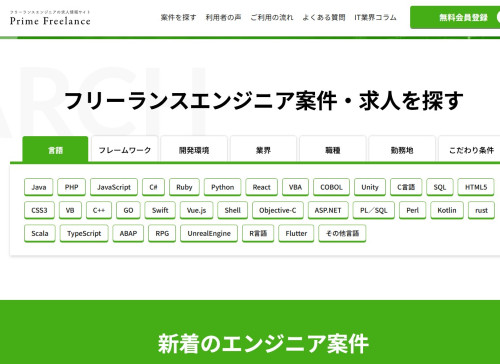Choose the C言語 tag
Viewport: 500px width, 364px height.
tap(406, 187)
